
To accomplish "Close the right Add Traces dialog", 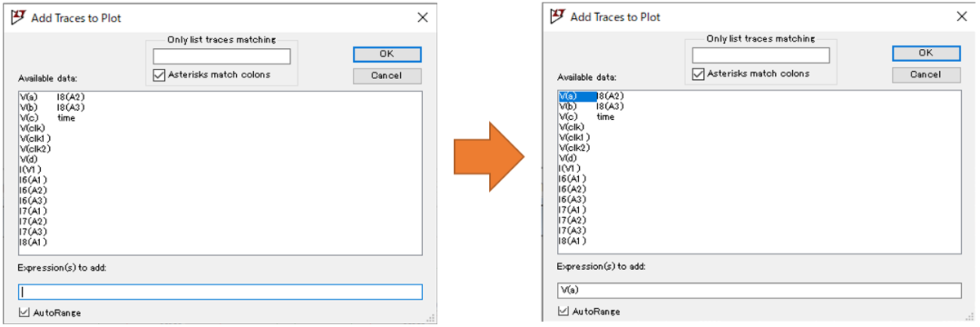I will tap(962, 15).
